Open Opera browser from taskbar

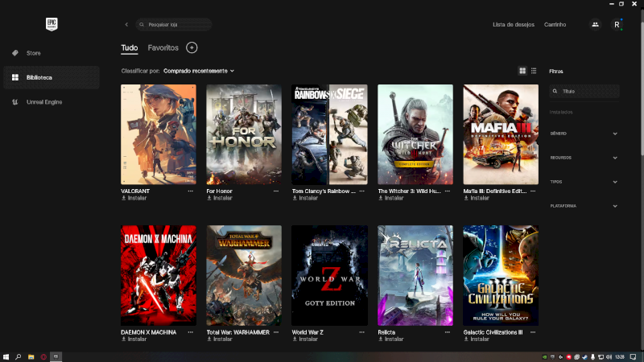pyautogui.click(x=43, y=357)
